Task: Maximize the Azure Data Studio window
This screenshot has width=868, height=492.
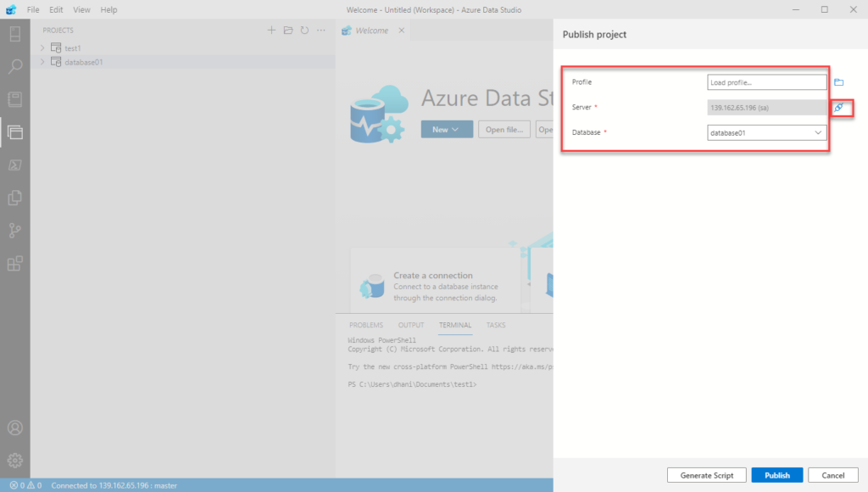Action: (824, 9)
